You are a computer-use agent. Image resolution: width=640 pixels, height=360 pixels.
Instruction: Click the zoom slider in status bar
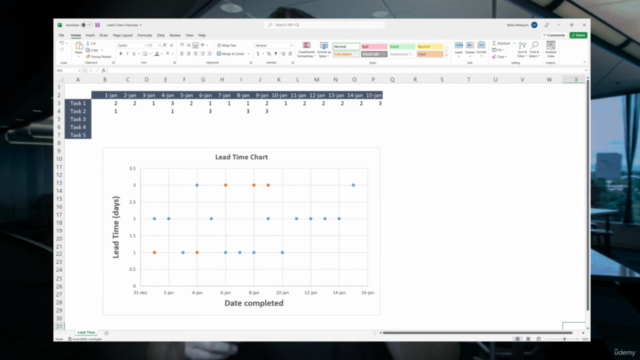click(x=564, y=339)
